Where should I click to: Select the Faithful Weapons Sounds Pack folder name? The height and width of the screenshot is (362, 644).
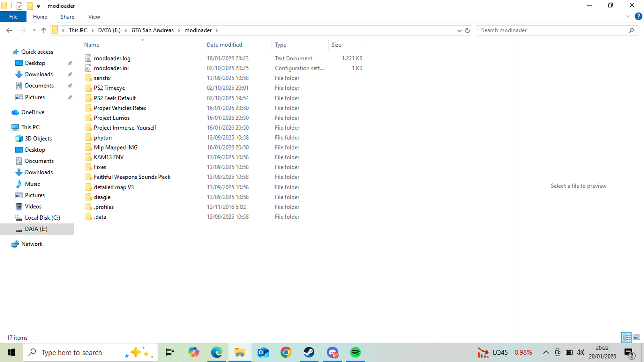[x=132, y=177]
